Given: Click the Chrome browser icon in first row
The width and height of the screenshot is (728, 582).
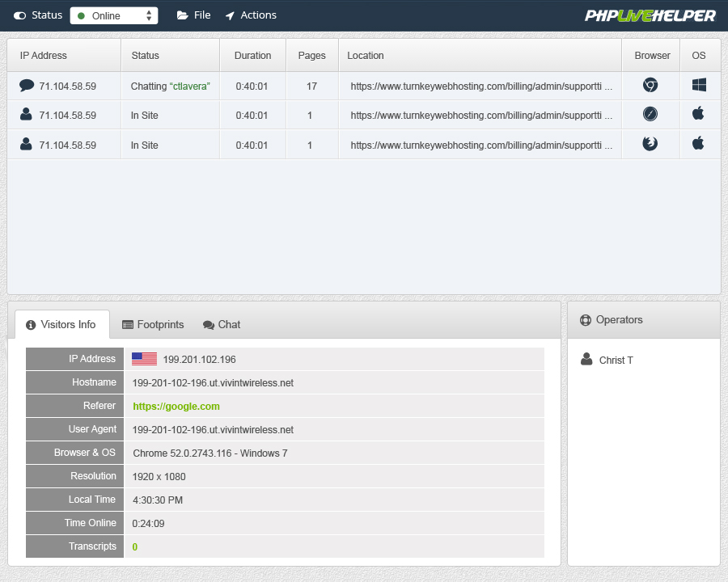Looking at the screenshot, I should (650, 85).
